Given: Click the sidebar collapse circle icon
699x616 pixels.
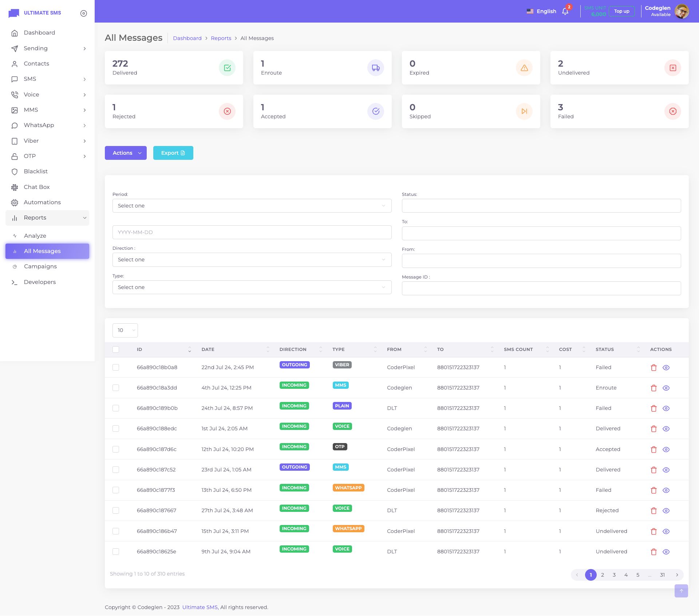Looking at the screenshot, I should tap(83, 13).
